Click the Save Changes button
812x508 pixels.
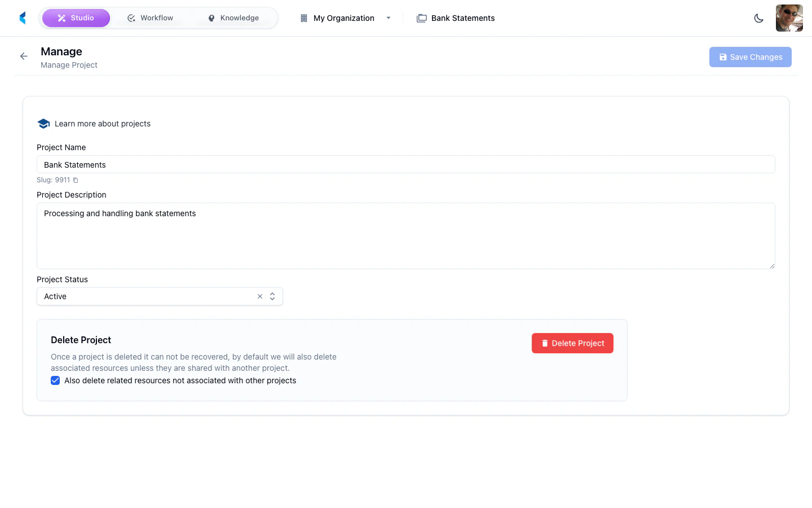pyautogui.click(x=751, y=56)
